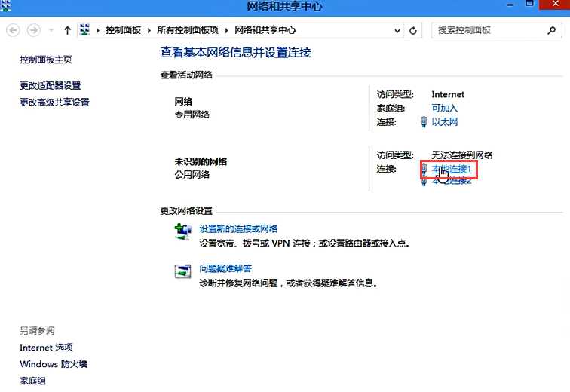Open 控制面板主页 link in sidebar

click(x=46, y=60)
